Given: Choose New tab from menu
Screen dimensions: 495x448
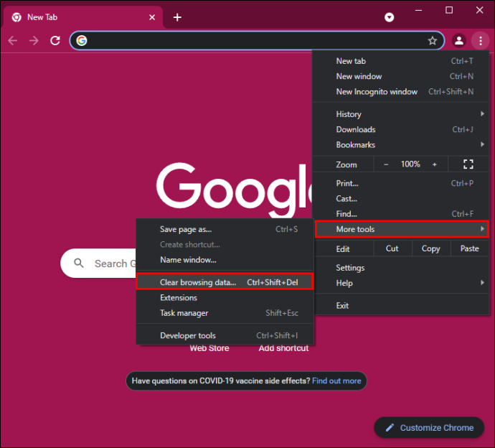Looking at the screenshot, I should (x=401, y=61).
